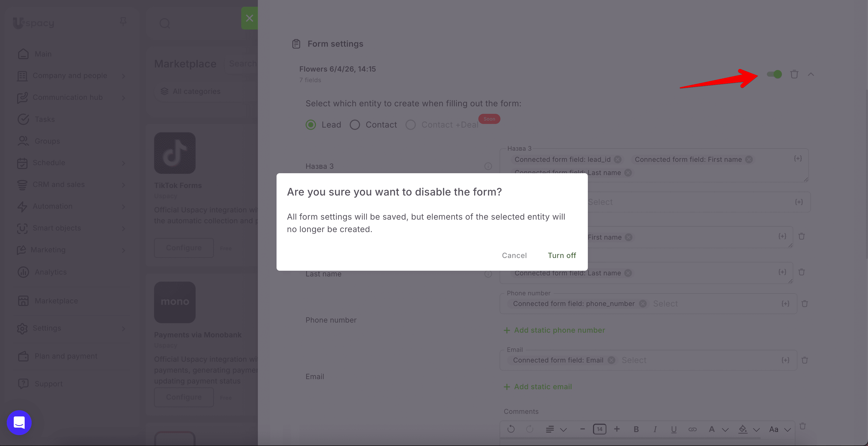Image resolution: width=868 pixels, height=446 pixels.
Task: Open Plan and payment page
Action: (66, 356)
